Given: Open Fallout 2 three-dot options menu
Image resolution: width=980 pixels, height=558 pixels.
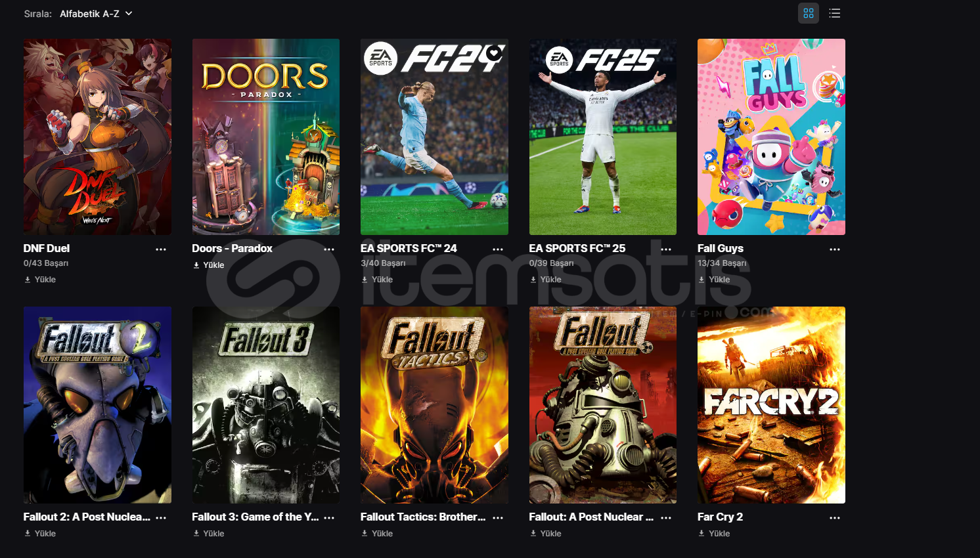Looking at the screenshot, I should click(x=161, y=518).
